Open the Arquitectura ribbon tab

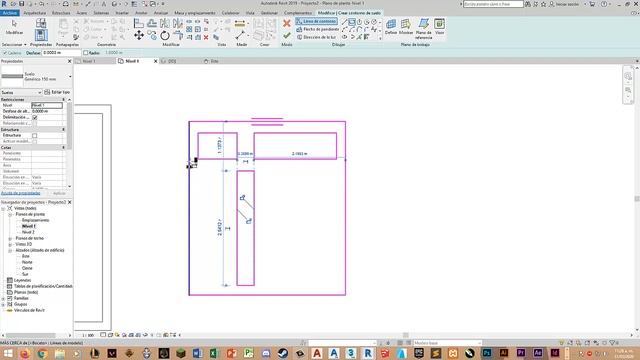pos(34,13)
